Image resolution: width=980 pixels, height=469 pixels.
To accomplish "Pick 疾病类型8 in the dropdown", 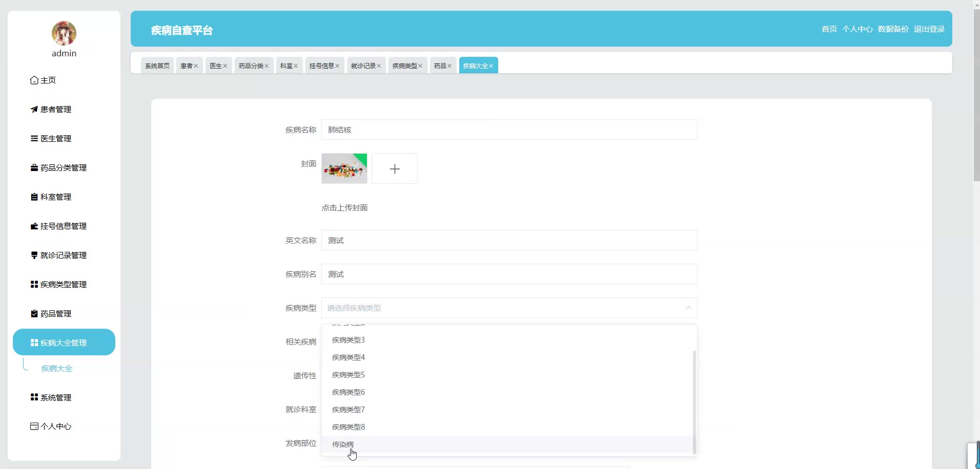I will coord(509,427).
